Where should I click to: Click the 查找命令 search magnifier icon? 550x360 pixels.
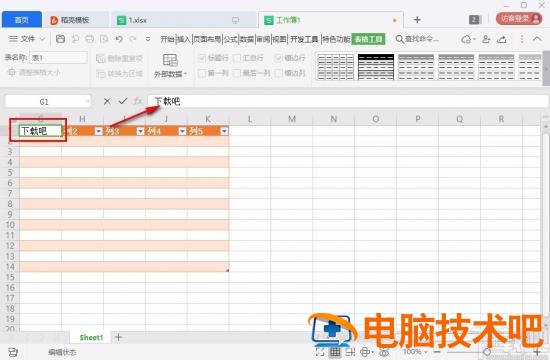tap(400, 39)
